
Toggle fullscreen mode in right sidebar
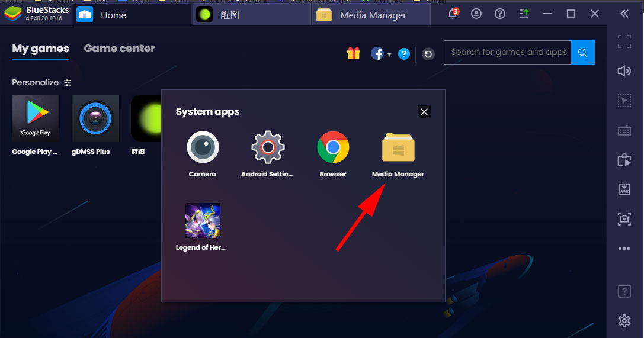point(624,41)
